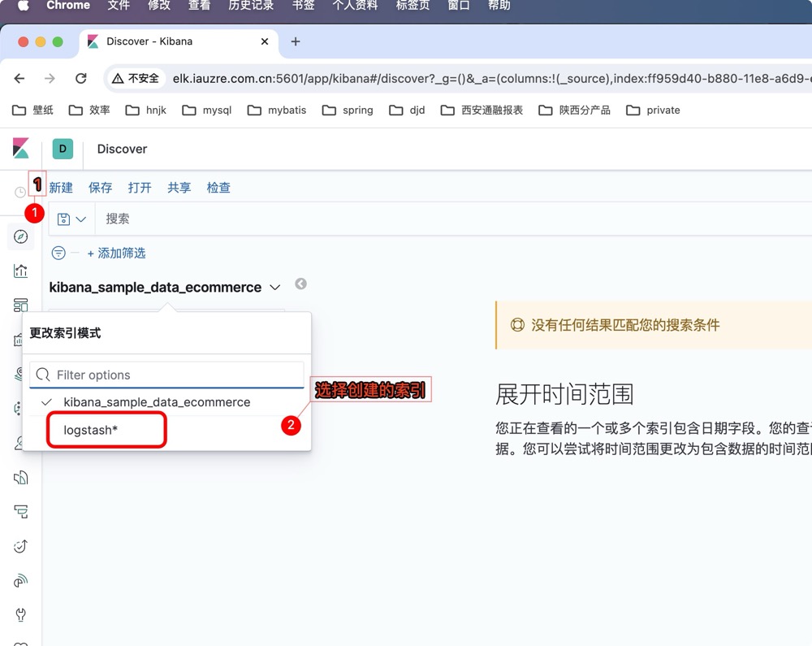812x646 pixels.
Task: Open the macOS 书签 menu
Action: point(302,6)
